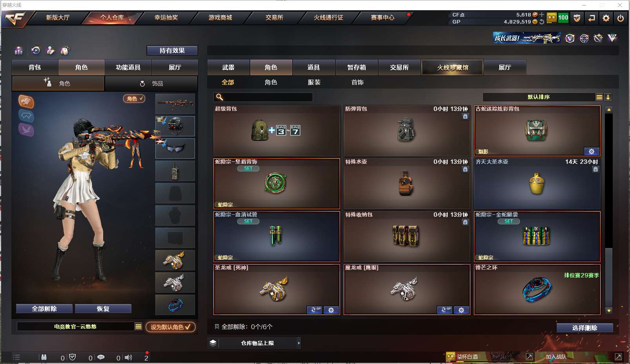
Task: Open the settings gear in the top bar
Action: pos(606,18)
